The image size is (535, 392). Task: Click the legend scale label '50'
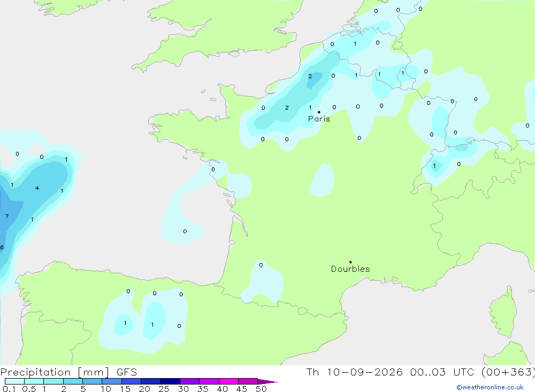point(261,389)
